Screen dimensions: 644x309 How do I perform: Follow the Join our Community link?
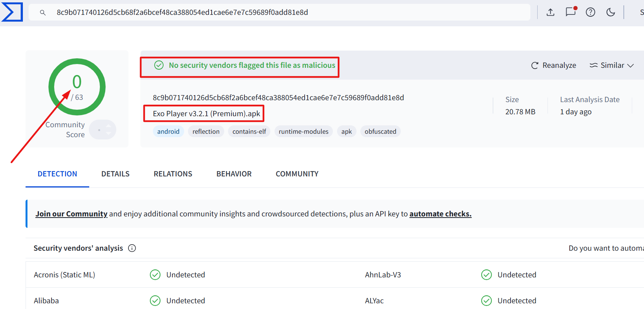coord(71,214)
